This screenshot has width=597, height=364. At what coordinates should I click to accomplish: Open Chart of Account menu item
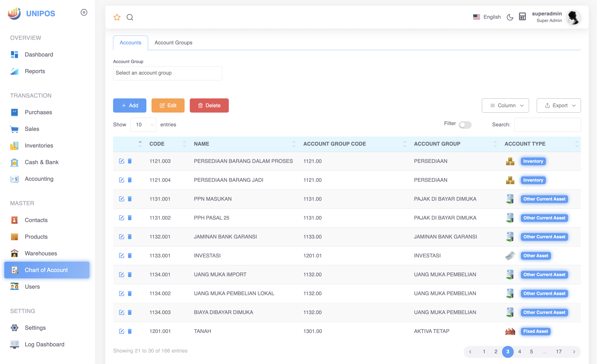(47, 270)
